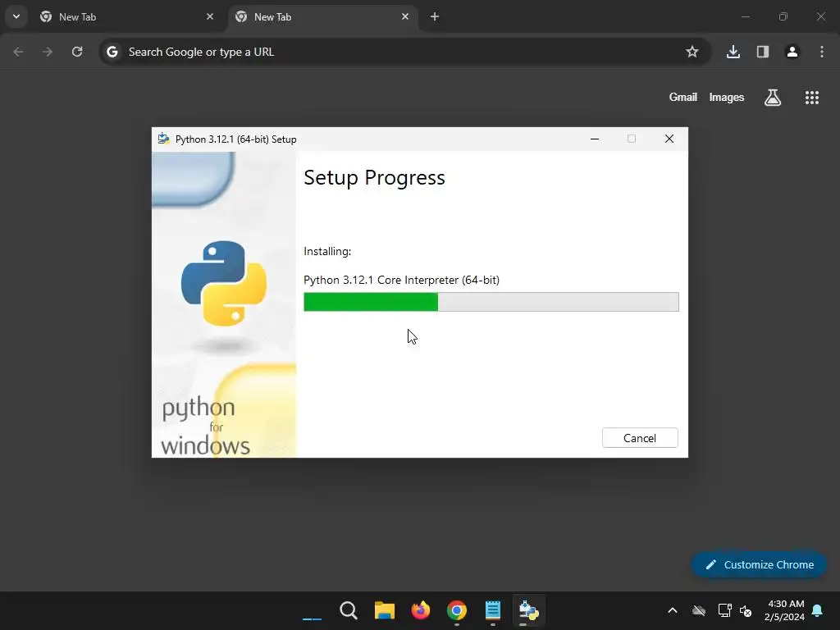The image size is (840, 630).
Task: Click the Chrome taskbar icon
Action: (x=457, y=610)
